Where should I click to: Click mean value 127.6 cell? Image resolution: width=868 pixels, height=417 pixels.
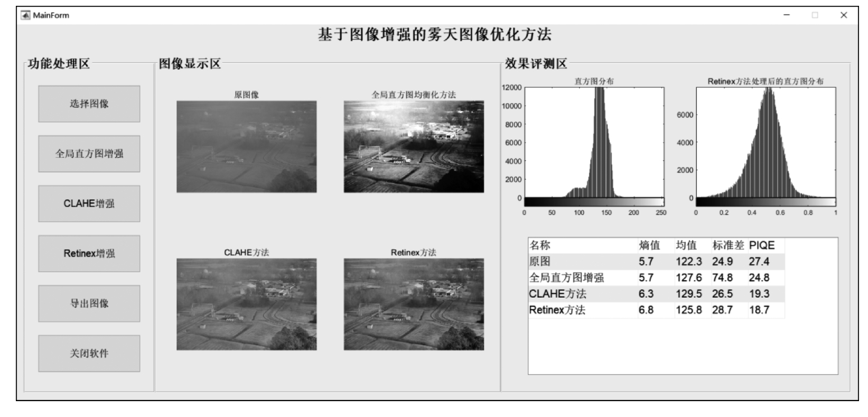[692, 277]
